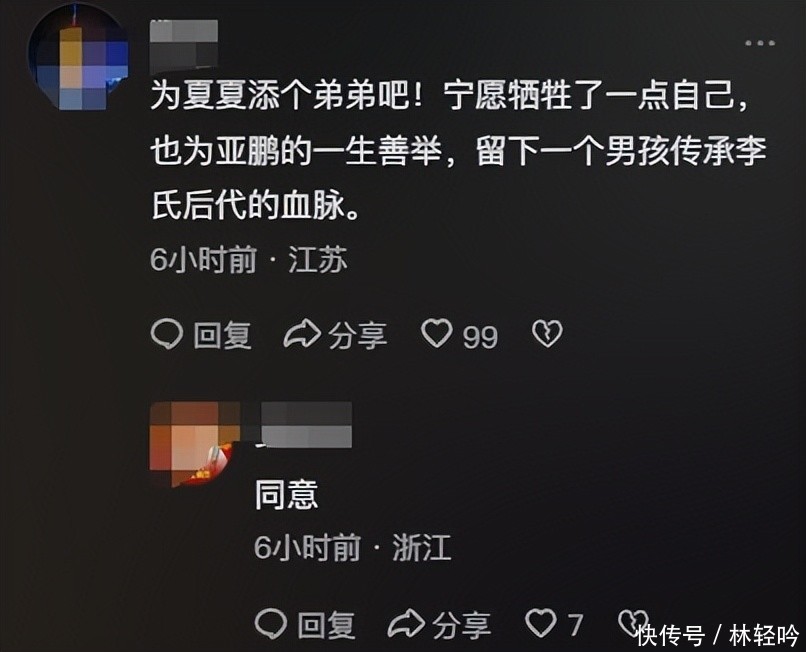Click the first commenter's blurred username
This screenshot has width=806, height=652.
(184, 47)
